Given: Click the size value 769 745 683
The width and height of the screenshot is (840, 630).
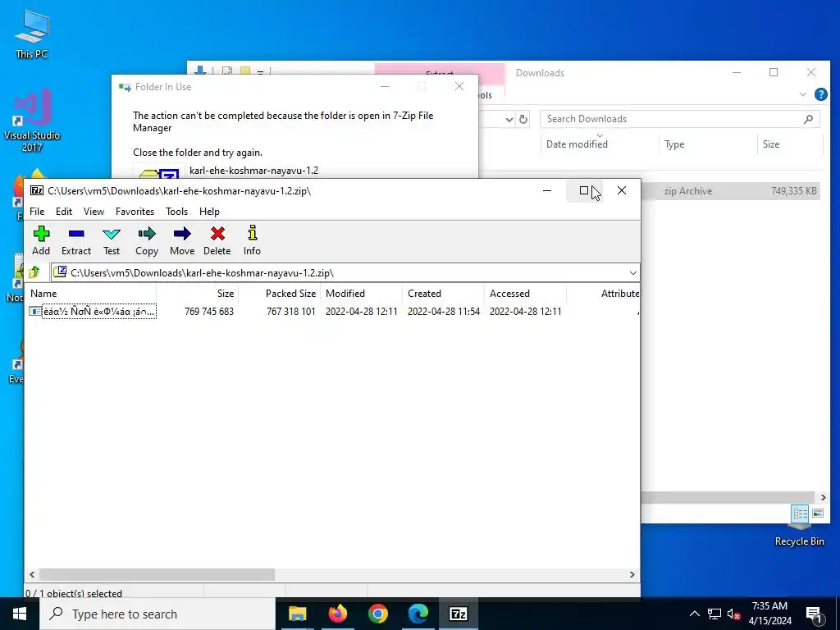Looking at the screenshot, I should [x=209, y=311].
